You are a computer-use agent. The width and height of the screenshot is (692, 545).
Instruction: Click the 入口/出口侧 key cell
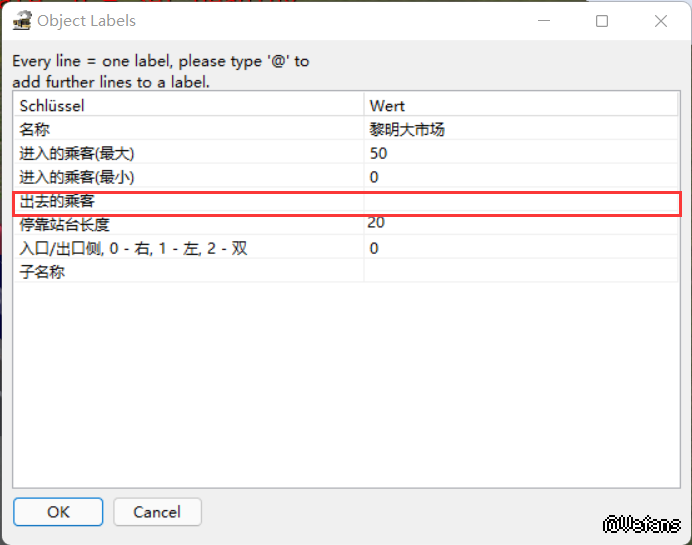pyautogui.click(x=189, y=248)
